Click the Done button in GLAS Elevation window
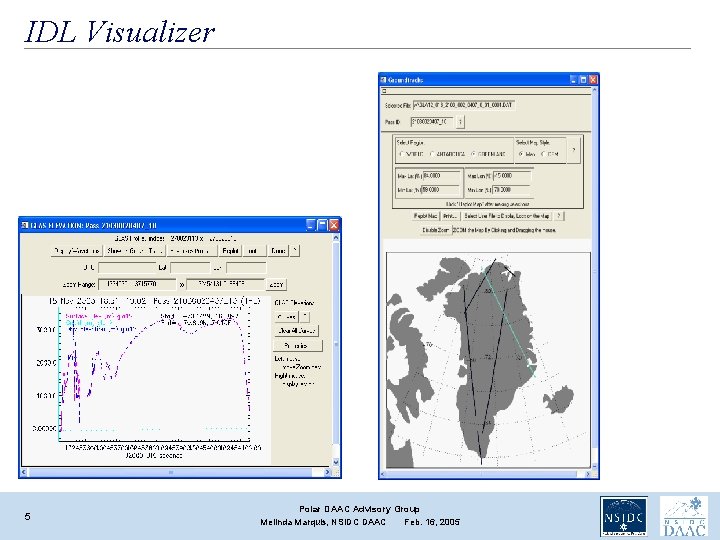 tap(278, 251)
